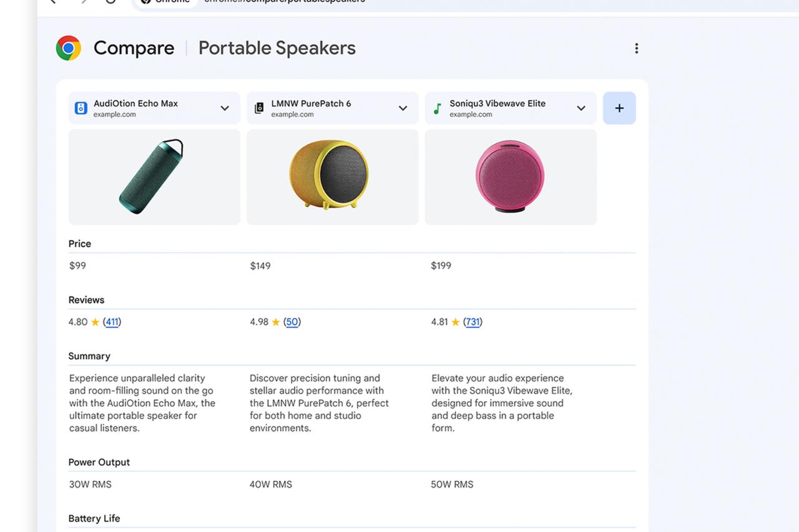Expand the LMNW PurePatch 6 dropdown
This screenshot has height=532, width=799.
coord(403,109)
